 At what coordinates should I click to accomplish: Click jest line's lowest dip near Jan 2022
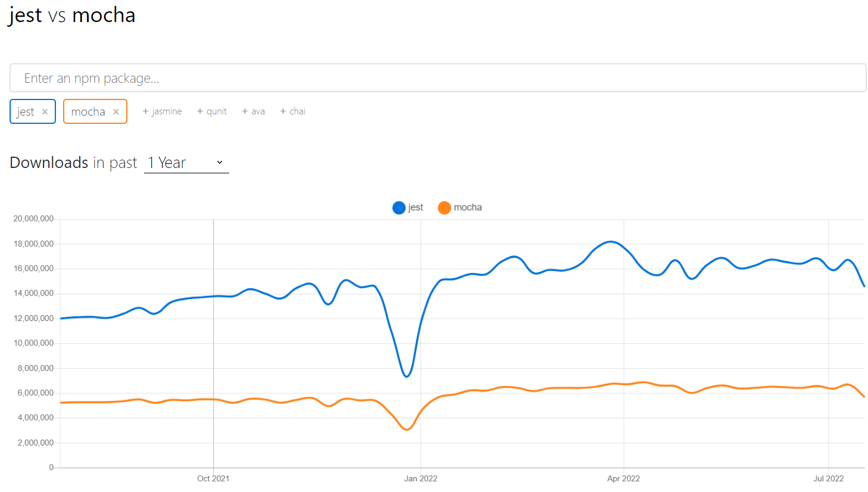coord(407,376)
